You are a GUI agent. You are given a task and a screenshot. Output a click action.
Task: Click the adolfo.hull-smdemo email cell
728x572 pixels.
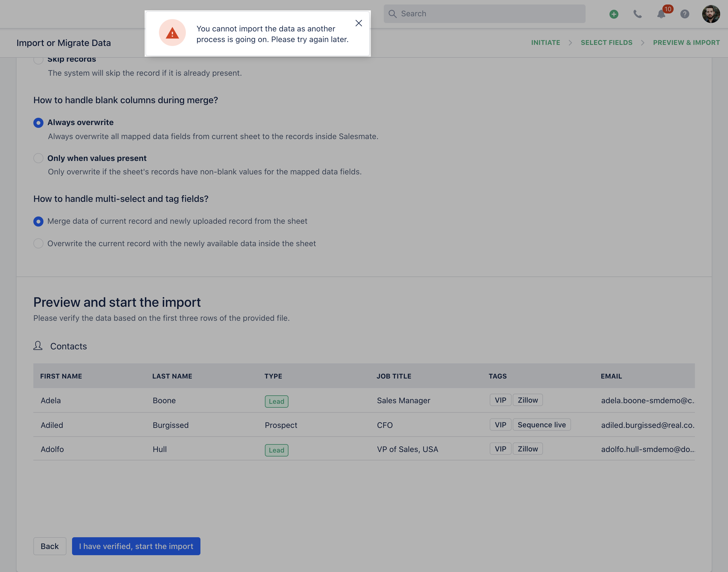[648, 449]
